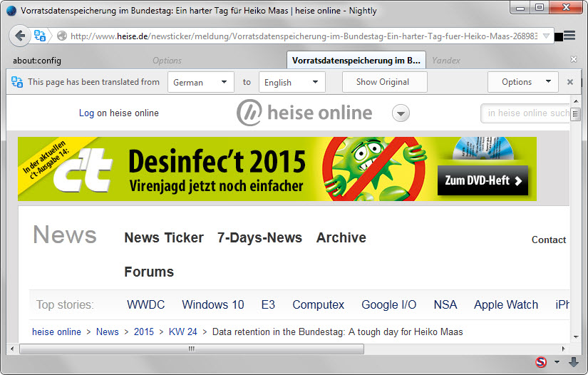
Task: Expand the round dropdown next to heise logo
Action: (x=401, y=113)
